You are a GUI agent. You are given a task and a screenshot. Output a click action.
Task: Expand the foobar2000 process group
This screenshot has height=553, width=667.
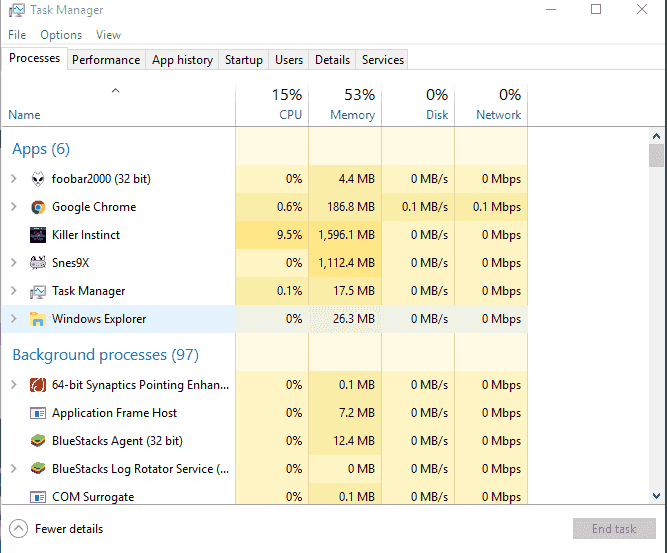[14, 179]
